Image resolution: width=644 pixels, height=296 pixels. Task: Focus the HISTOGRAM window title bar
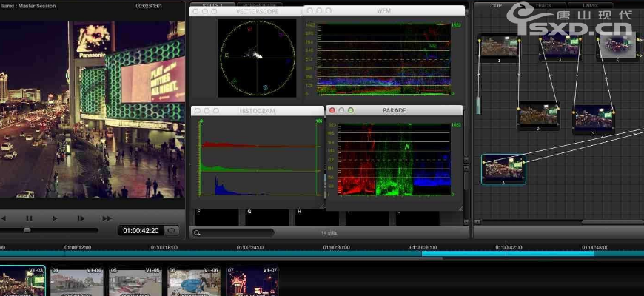[258, 111]
